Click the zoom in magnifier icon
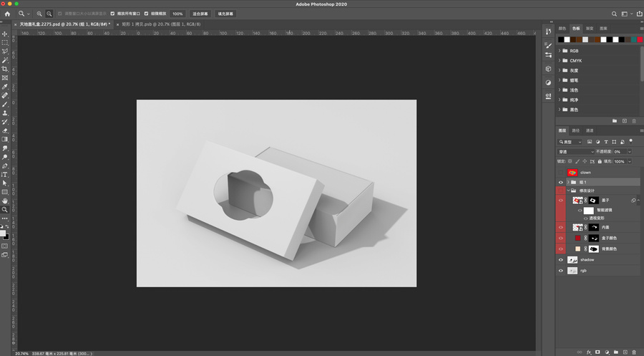The width and height of the screenshot is (644, 356). click(39, 14)
